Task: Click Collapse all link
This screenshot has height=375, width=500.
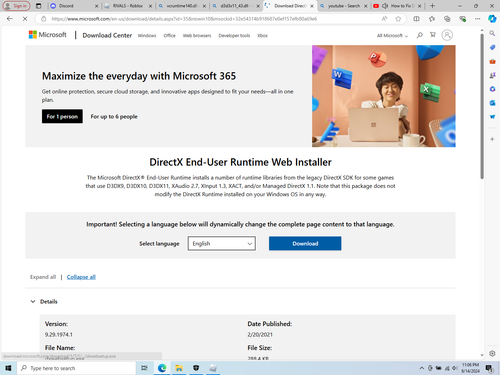Action: point(81,277)
